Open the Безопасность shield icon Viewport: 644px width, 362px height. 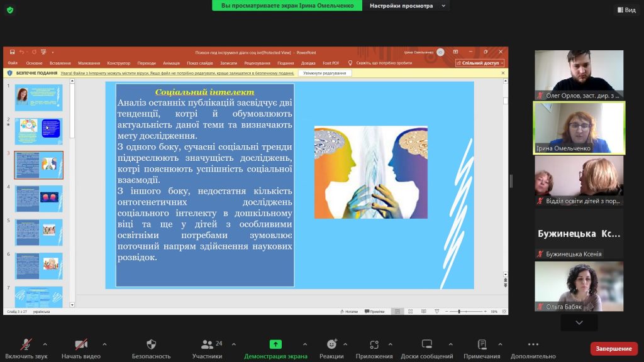[x=151, y=344]
